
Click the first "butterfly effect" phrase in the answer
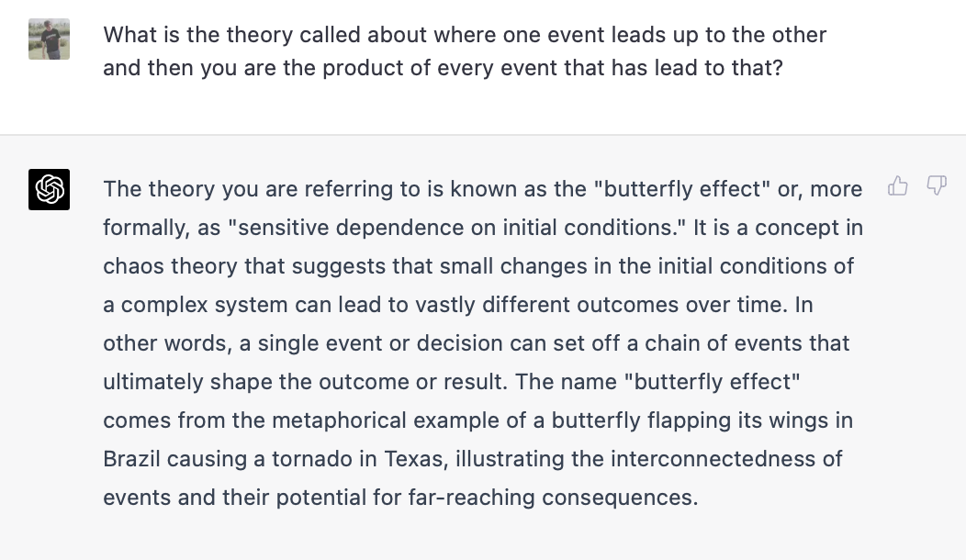[683, 189]
